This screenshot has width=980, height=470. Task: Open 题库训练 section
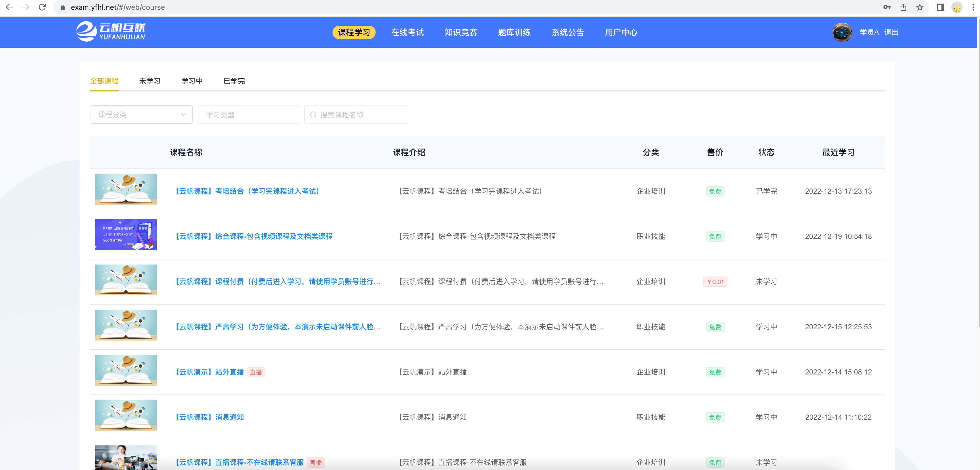pos(514,32)
